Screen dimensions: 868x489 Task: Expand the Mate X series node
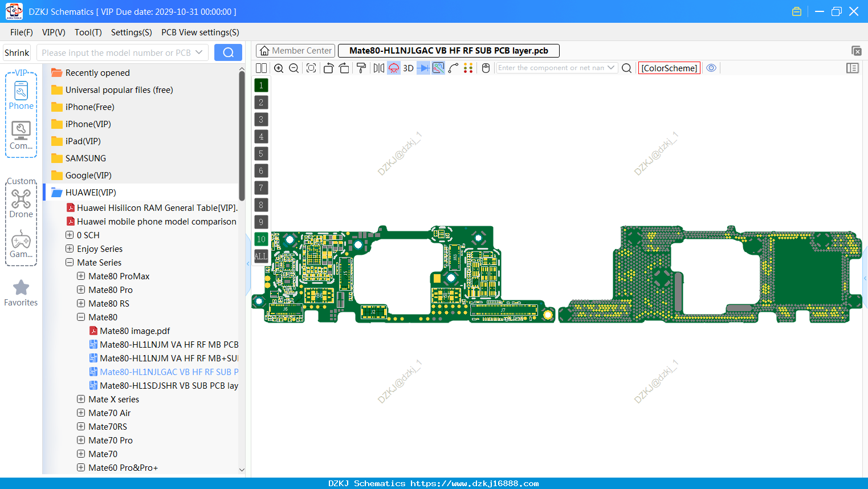point(81,399)
